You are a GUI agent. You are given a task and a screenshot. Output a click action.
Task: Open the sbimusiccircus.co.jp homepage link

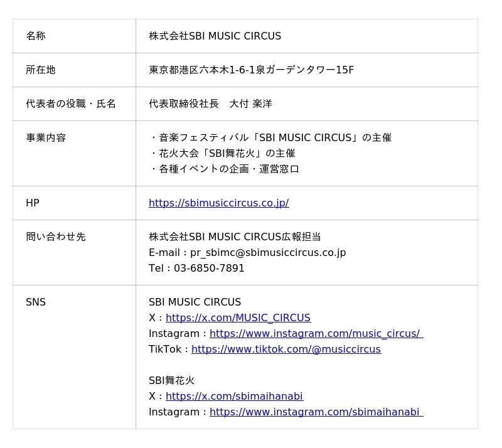coord(218,203)
